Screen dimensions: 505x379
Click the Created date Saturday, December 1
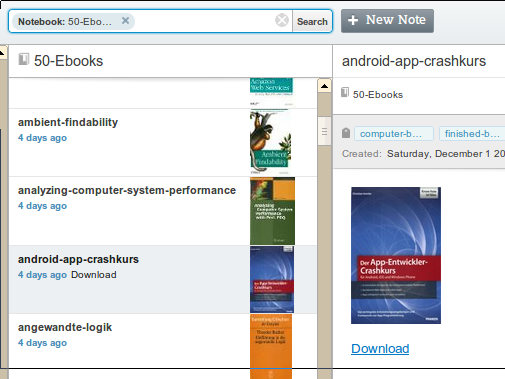click(446, 154)
